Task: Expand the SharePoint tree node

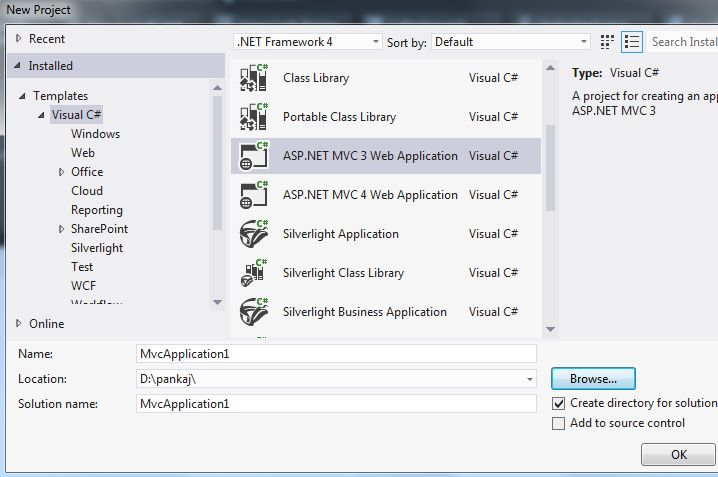Action: pyautogui.click(x=61, y=229)
